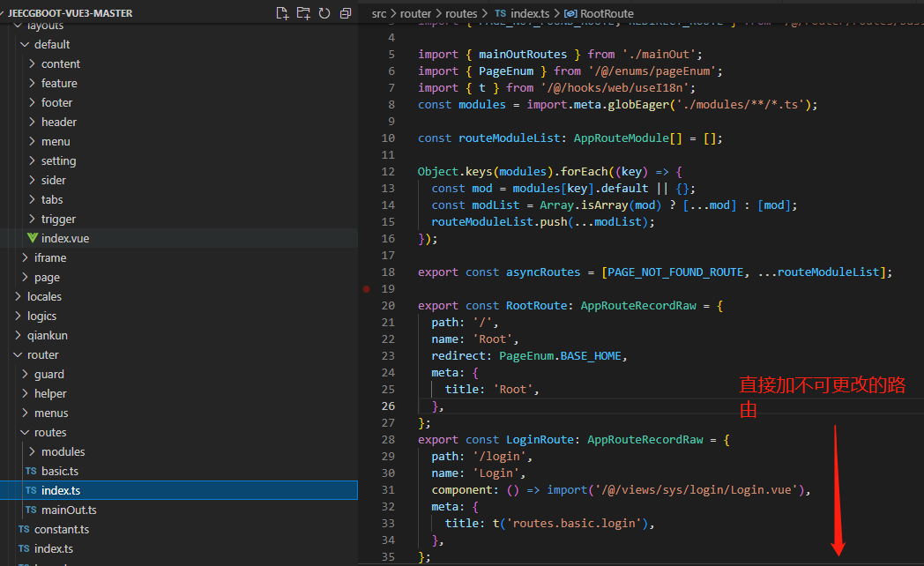Click routeModuleList declaration on line 10
This screenshot has width=924, height=566.
coord(509,138)
